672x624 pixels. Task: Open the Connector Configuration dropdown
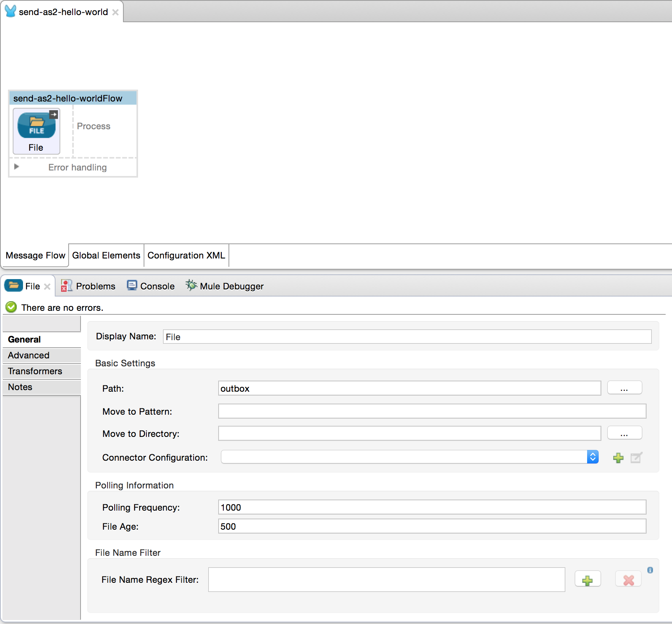(x=593, y=457)
